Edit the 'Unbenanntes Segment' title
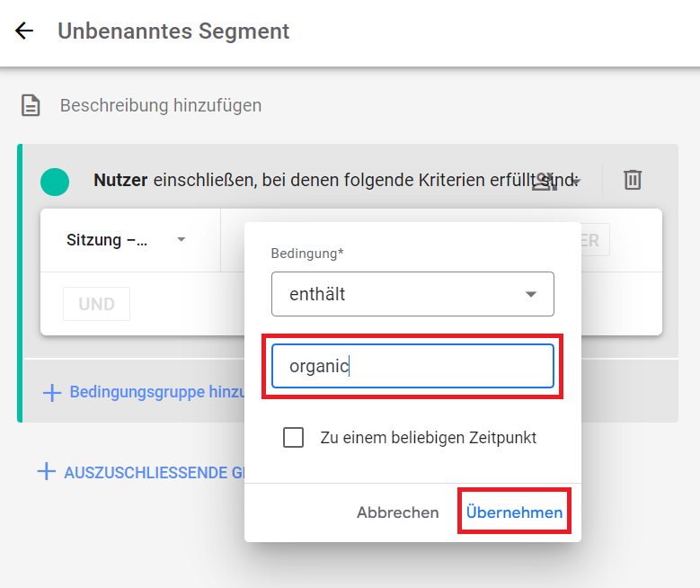700x588 pixels. pyautogui.click(x=173, y=31)
